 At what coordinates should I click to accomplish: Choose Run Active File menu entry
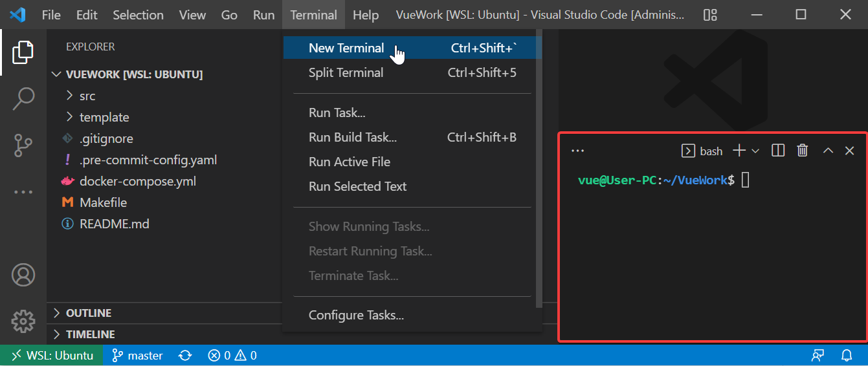coord(412,162)
